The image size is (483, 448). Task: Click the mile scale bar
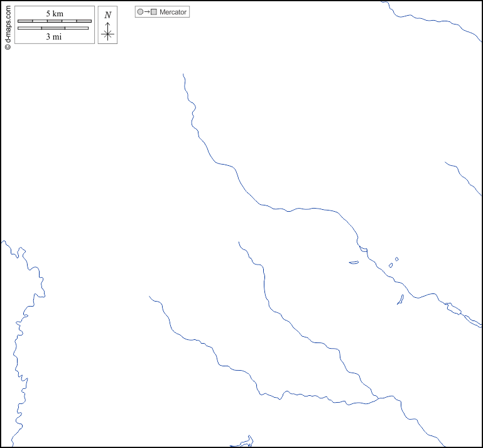click(x=53, y=28)
